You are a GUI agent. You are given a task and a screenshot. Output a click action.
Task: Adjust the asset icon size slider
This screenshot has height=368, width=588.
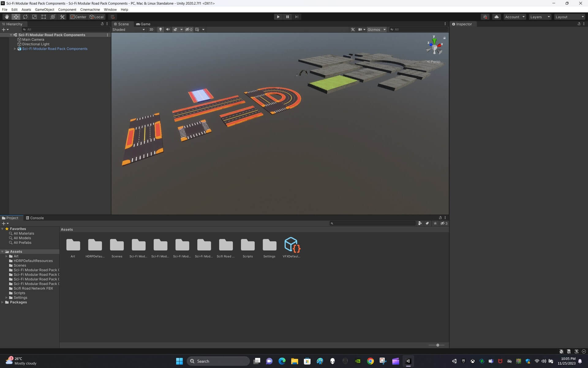(438, 345)
